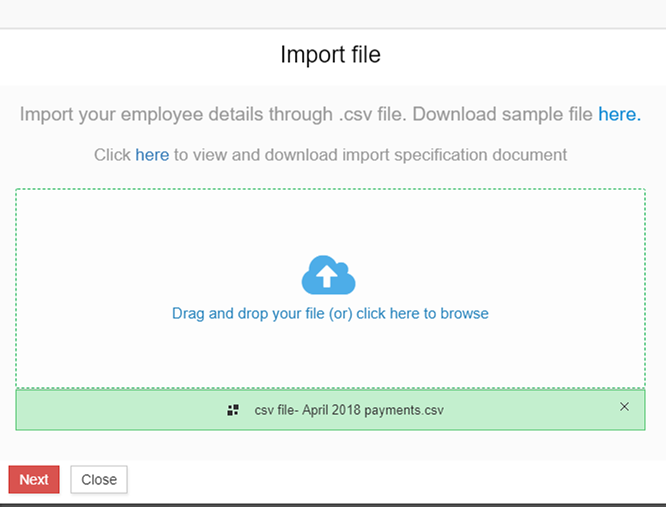Open import specification document 'here' link

(x=152, y=155)
